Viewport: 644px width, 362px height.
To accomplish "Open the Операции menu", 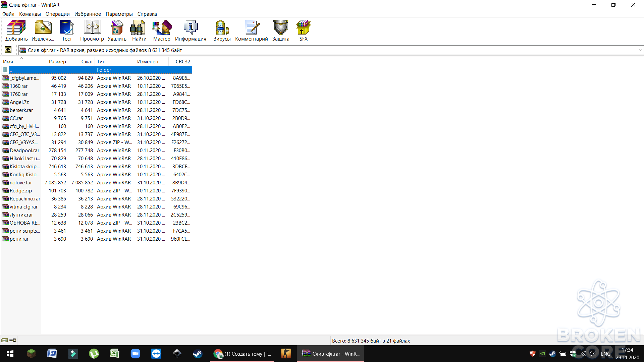I will [58, 14].
